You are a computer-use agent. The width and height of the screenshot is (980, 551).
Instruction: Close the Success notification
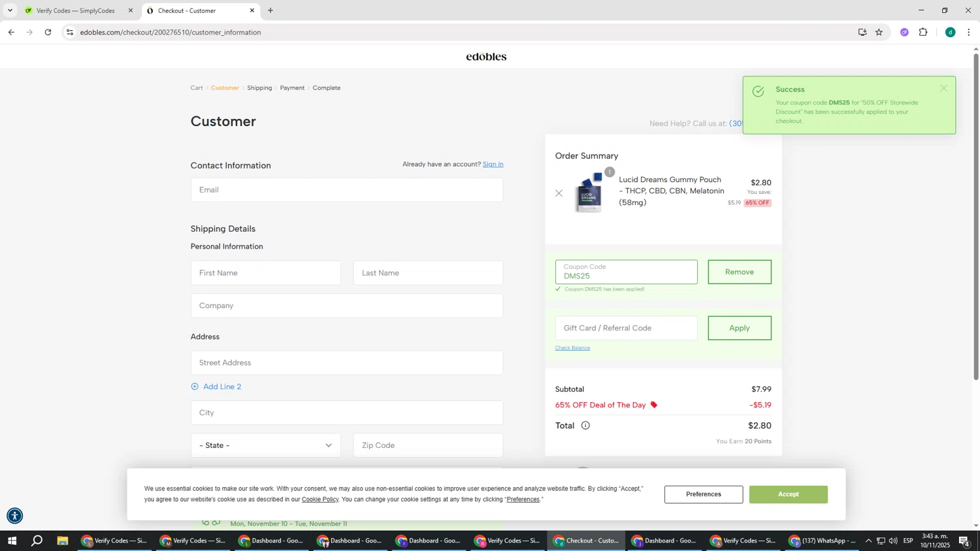[x=943, y=88]
